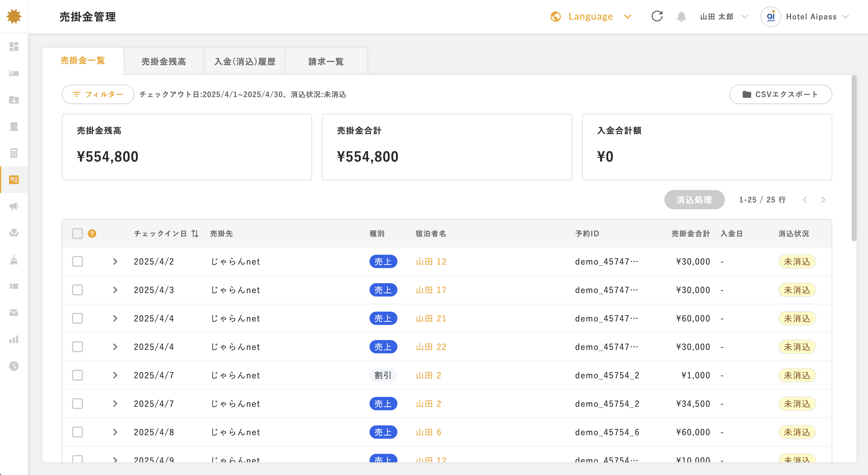868x475 pixels.
Task: Open the cleaning broom sidebar icon
Action: [14, 259]
